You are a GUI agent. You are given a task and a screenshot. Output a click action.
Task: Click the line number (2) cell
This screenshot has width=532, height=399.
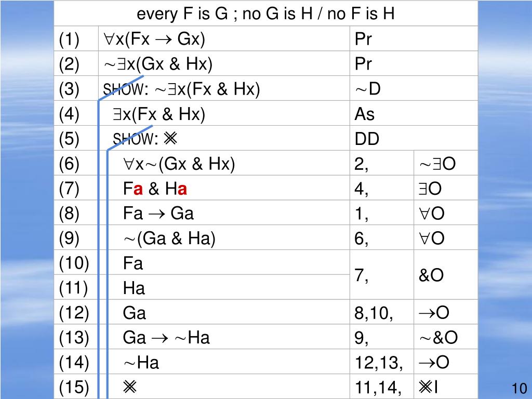click(x=69, y=64)
